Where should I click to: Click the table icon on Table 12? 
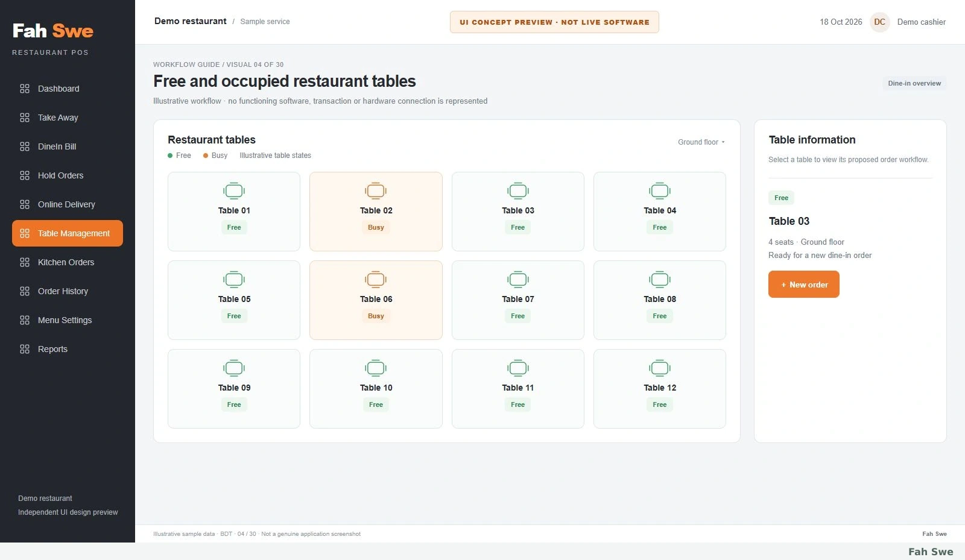660,368
